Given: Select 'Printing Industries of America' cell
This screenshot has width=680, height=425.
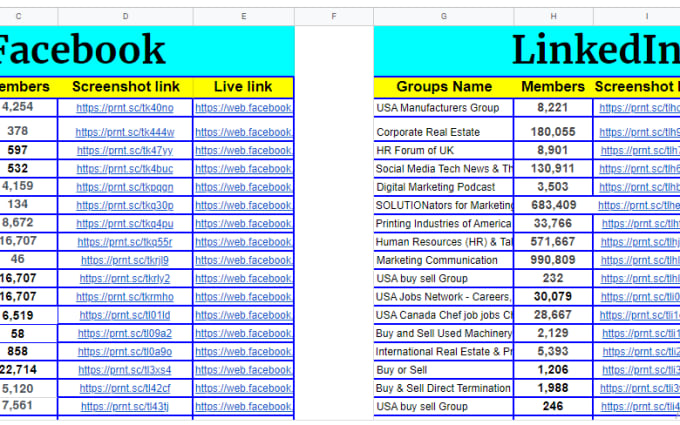Looking at the screenshot, I should pyautogui.click(x=444, y=223).
